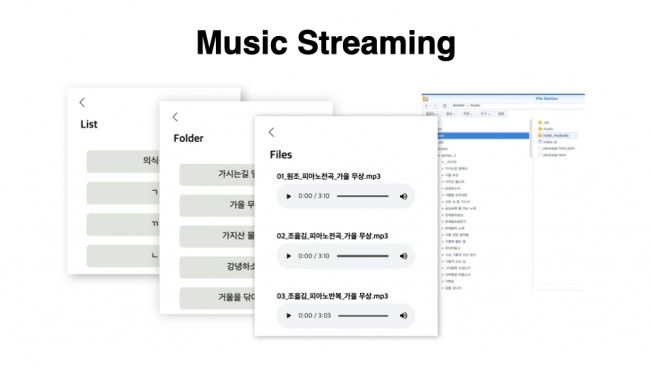652x367 pixels.
Task: Select the first List entry 의식
Action: pyautogui.click(x=123, y=161)
